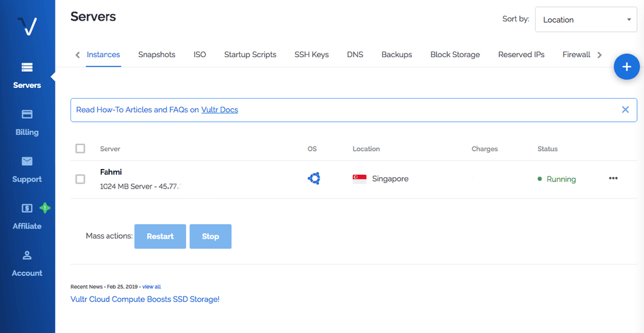Image resolution: width=644 pixels, height=333 pixels.
Task: Click the Running status text
Action: [x=561, y=179]
